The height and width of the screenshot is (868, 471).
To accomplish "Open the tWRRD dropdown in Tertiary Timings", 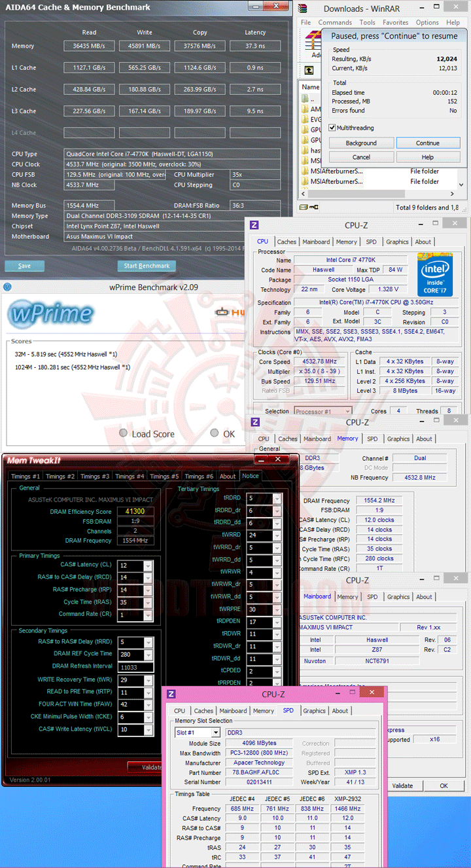I will tap(277, 535).
